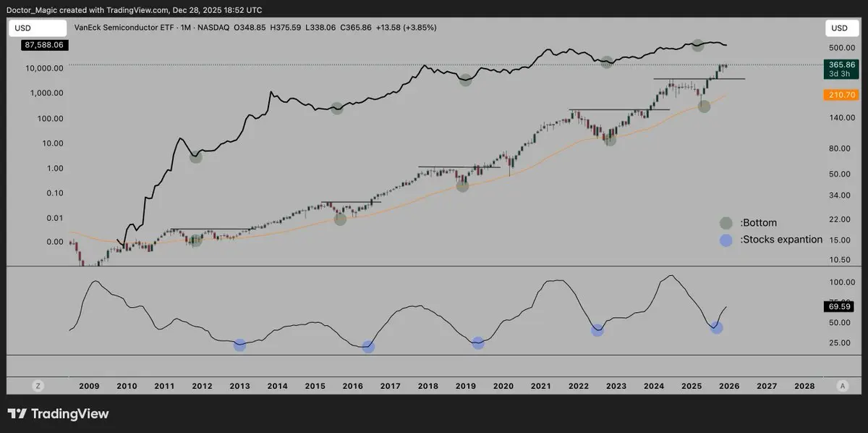Click the 1,000.00 left axis value

(46, 93)
